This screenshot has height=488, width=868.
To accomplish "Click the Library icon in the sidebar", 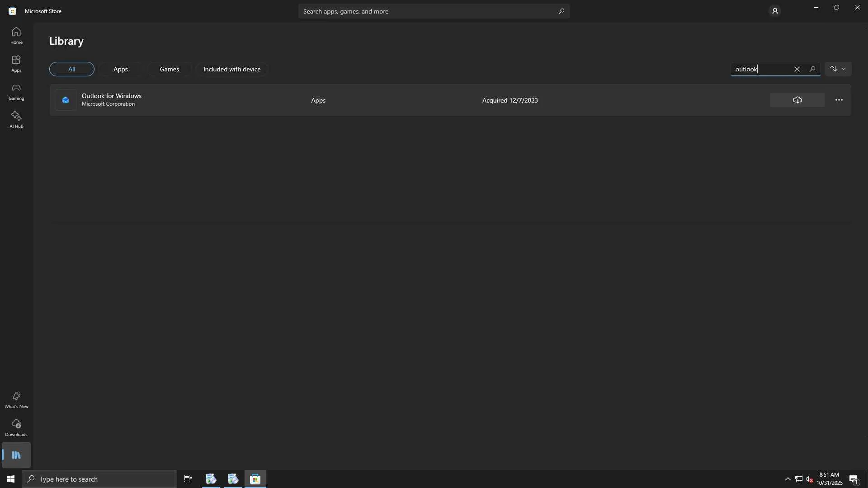I will 16,455.
